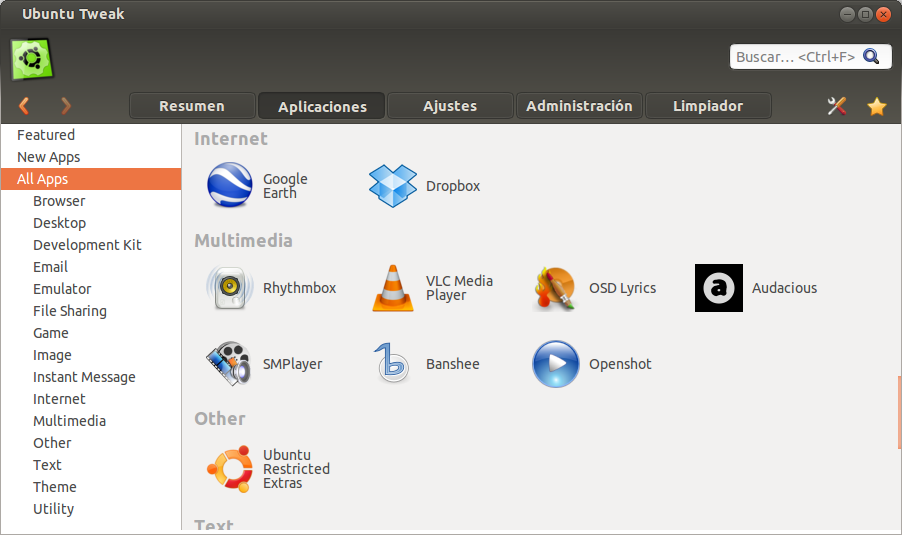The width and height of the screenshot is (902, 535).
Task: Open preferences via the tools icon
Action: [837, 106]
